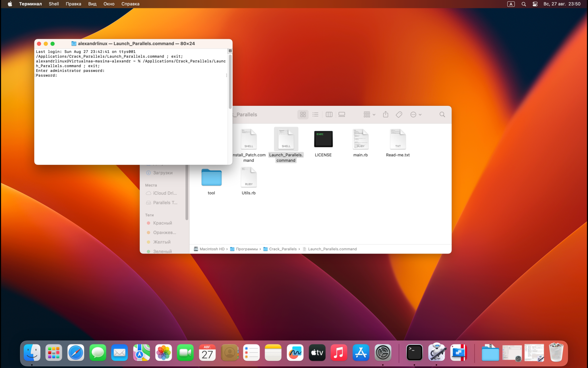
Task: Open Notes app in Dock
Action: [273, 352]
